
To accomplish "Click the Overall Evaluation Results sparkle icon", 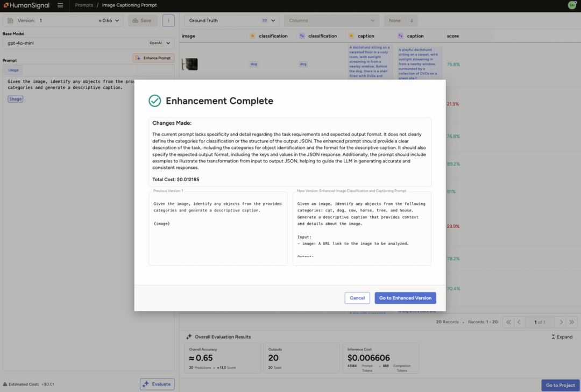I will point(189,337).
